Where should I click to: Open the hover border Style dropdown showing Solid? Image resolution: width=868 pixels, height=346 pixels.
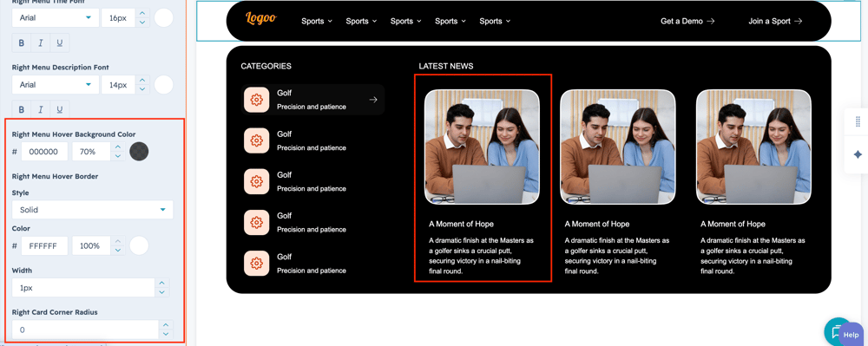point(93,210)
